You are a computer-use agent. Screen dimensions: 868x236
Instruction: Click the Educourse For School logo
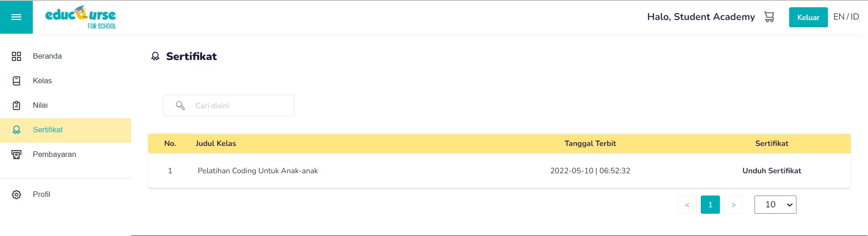[81, 18]
